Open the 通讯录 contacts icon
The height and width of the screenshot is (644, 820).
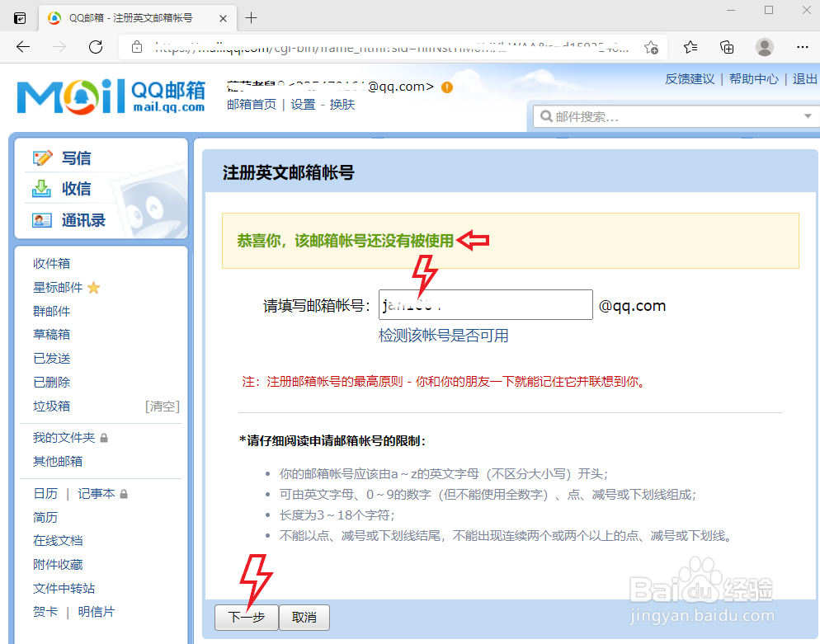tap(43, 220)
